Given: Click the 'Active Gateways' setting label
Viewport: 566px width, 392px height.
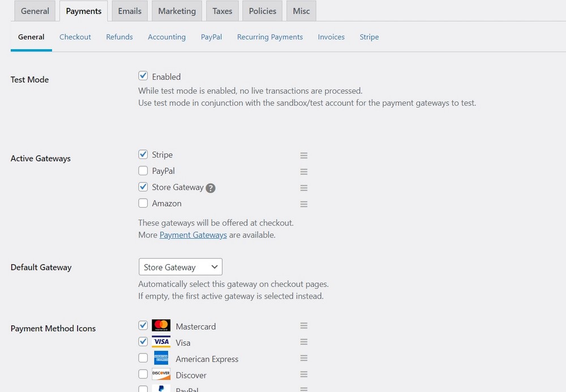Looking at the screenshot, I should pyautogui.click(x=40, y=158).
